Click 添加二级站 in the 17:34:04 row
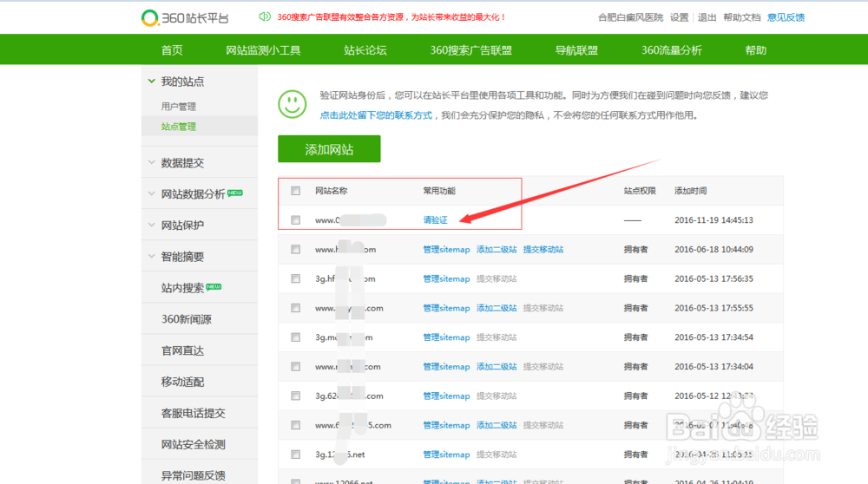The height and width of the screenshot is (484, 868). click(x=496, y=367)
